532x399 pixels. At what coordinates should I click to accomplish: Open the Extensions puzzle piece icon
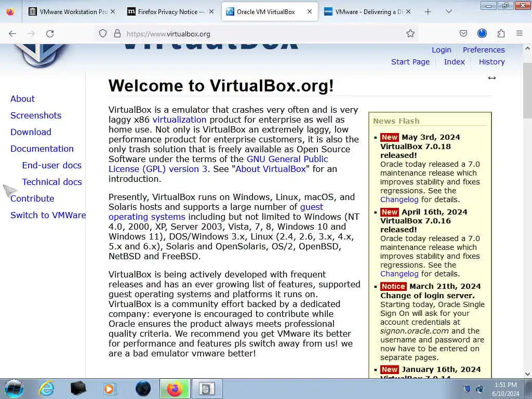click(x=501, y=33)
